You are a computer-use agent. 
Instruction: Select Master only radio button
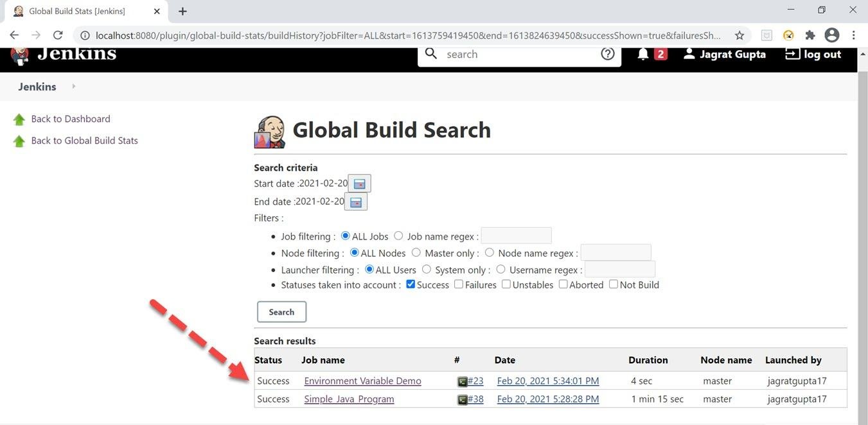[416, 252]
